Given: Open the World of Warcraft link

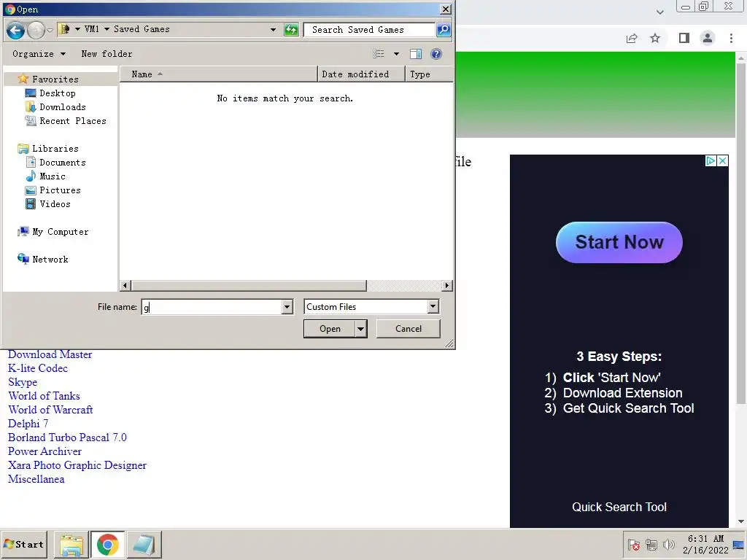Looking at the screenshot, I should point(50,410).
